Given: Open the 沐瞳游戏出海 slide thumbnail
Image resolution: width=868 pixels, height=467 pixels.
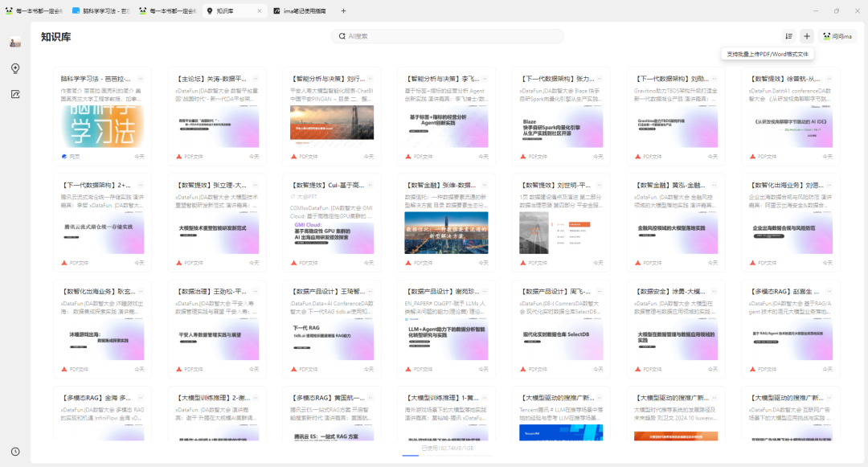Looking at the screenshot, I should [x=102, y=338].
